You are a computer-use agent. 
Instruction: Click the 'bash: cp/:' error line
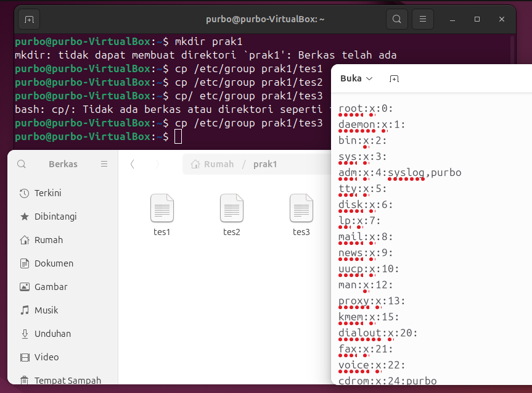(x=173, y=109)
